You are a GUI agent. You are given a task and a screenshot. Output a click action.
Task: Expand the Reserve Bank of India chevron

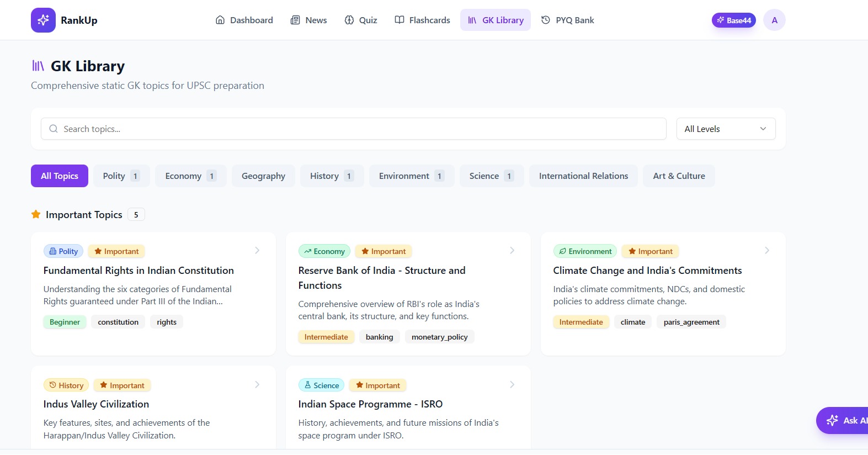pyautogui.click(x=512, y=251)
